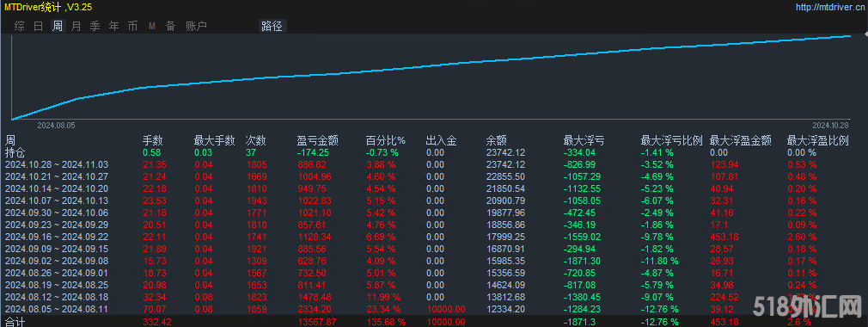Open the 备 comment tab

pyautogui.click(x=170, y=26)
